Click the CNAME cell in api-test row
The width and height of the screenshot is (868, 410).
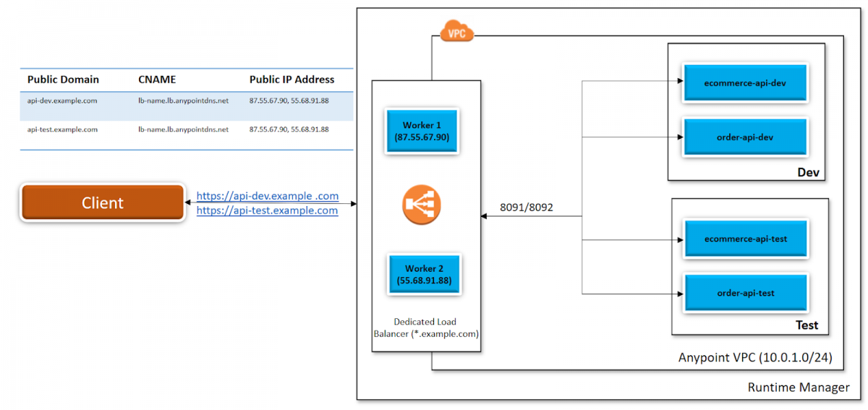click(183, 129)
